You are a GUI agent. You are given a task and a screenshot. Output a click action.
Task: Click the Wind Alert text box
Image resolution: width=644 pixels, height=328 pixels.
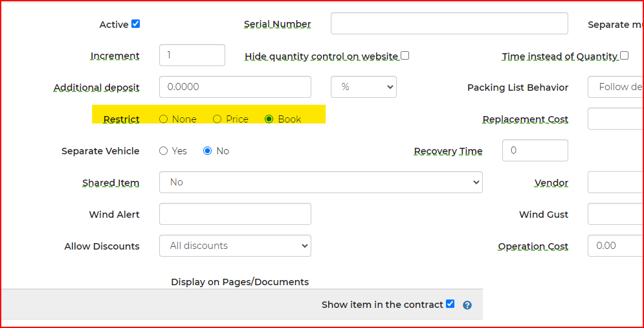pyautogui.click(x=235, y=214)
